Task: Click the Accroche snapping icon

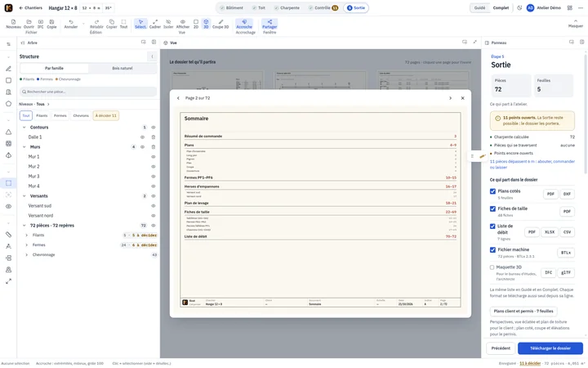Action: tap(244, 24)
